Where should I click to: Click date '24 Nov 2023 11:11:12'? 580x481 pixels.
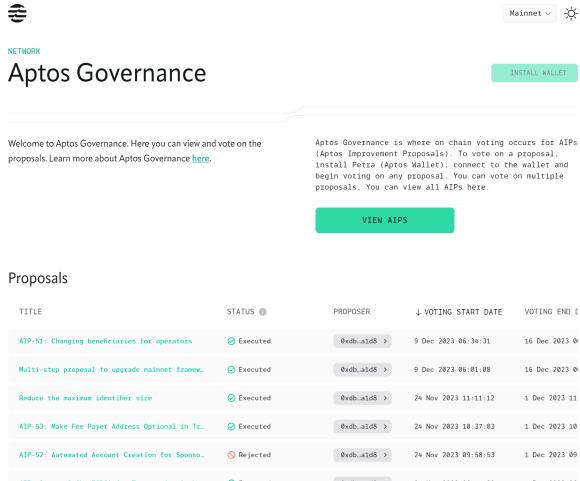(454, 398)
